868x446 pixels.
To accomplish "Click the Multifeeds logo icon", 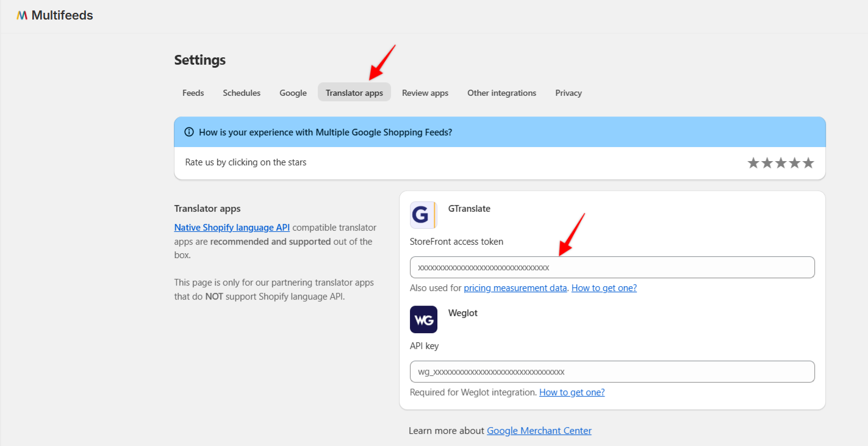I will tap(22, 15).
